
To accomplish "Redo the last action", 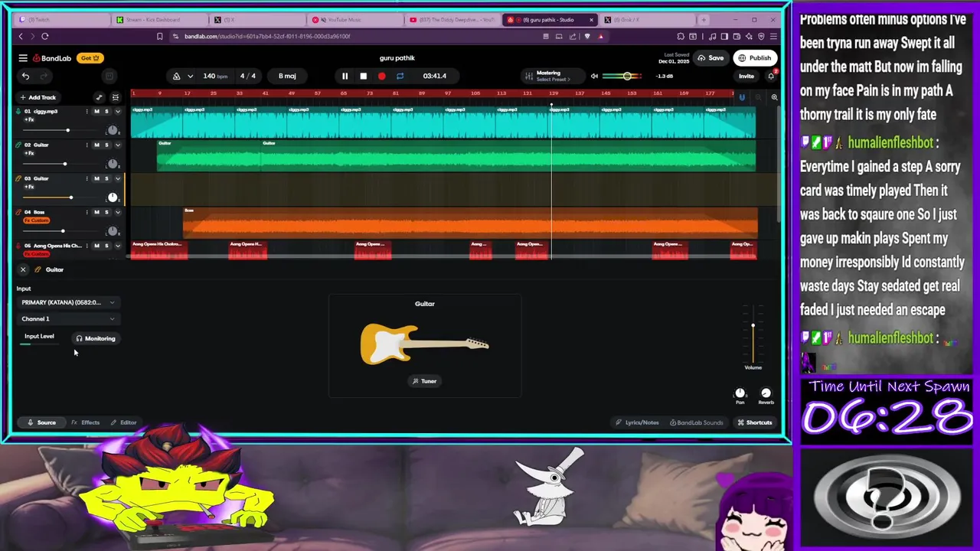I will (x=44, y=76).
